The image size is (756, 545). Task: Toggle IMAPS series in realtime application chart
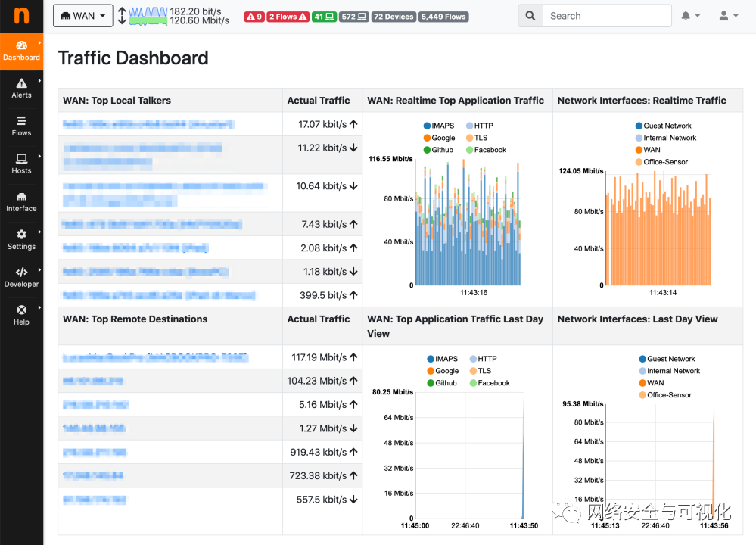439,126
